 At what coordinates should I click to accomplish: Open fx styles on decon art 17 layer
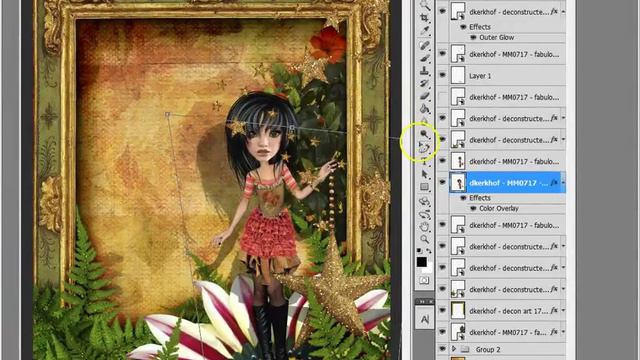point(554,311)
